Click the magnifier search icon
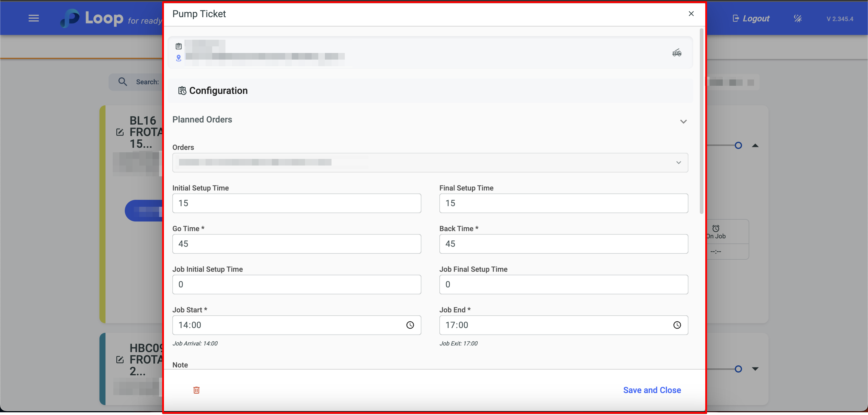This screenshot has width=868, height=415. (x=123, y=82)
